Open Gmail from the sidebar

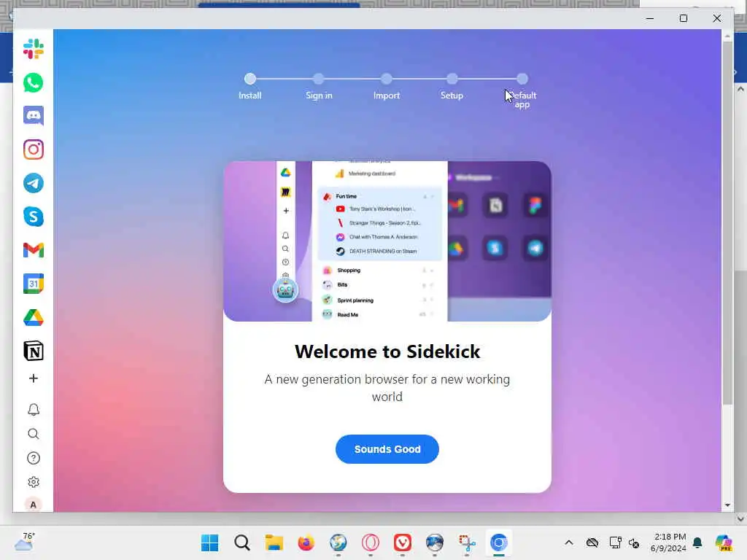[x=34, y=250]
